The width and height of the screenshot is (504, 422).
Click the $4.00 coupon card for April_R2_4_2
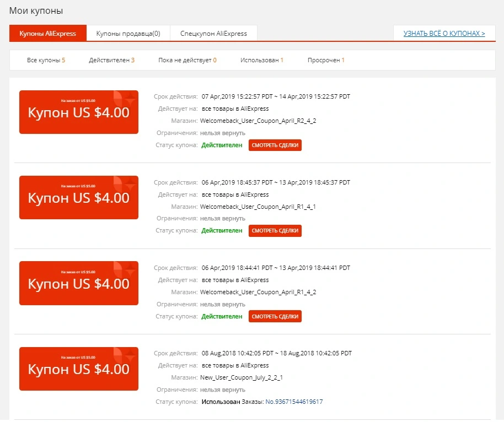[79, 112]
